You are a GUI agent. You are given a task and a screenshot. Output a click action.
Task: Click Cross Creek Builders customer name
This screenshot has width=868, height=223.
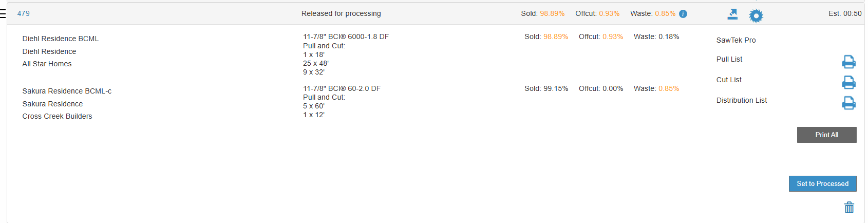pos(57,116)
